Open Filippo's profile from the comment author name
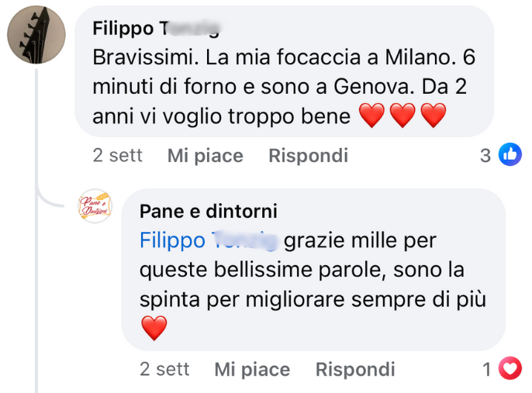 (x=155, y=29)
